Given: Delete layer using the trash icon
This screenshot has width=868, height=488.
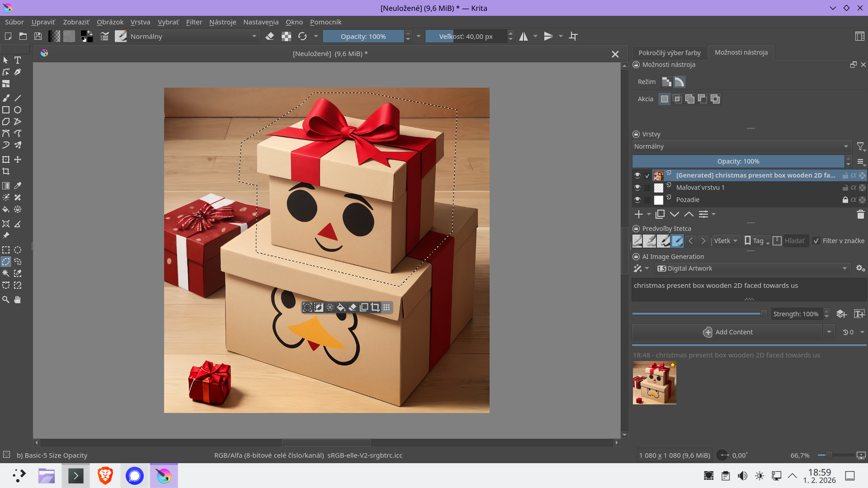Looking at the screenshot, I should 861,215.
